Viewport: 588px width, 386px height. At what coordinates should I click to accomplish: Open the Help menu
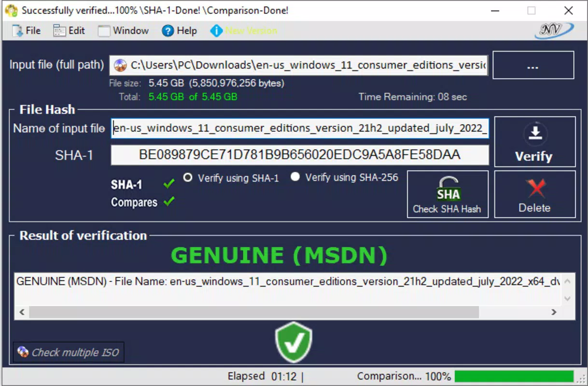point(180,31)
